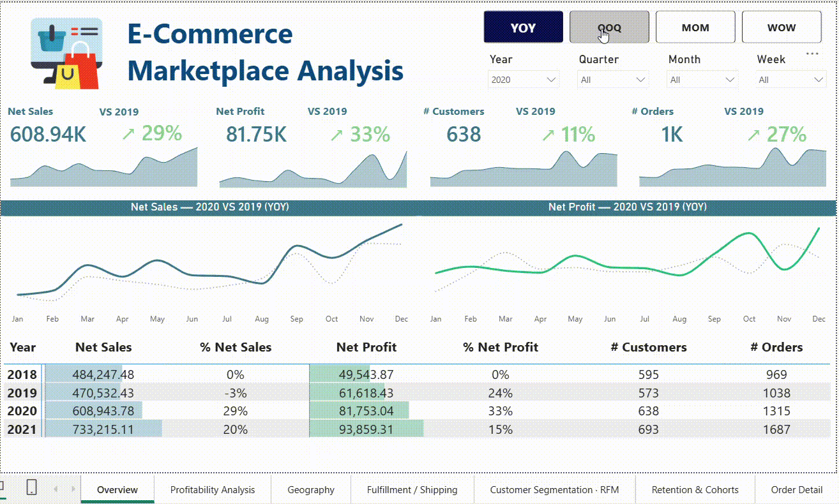Viewport: 839px width, 504px height.
Task: Click the Net Sales sparkline area chart
Action: [103, 168]
